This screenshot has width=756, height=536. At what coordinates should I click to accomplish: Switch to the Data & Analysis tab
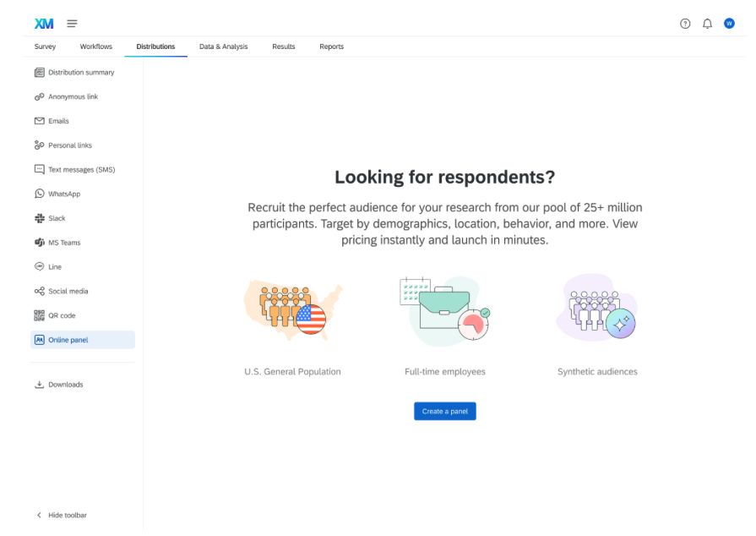click(223, 46)
